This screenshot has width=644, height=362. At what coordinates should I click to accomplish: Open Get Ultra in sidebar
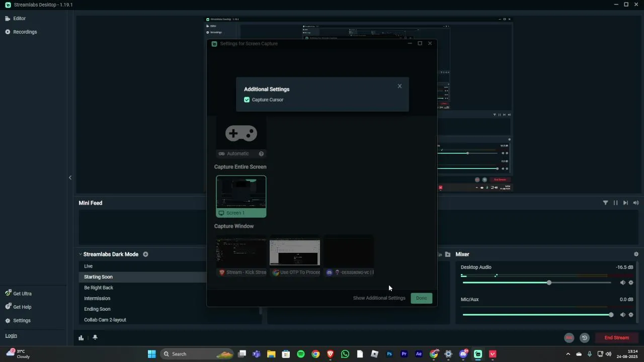[18, 294]
